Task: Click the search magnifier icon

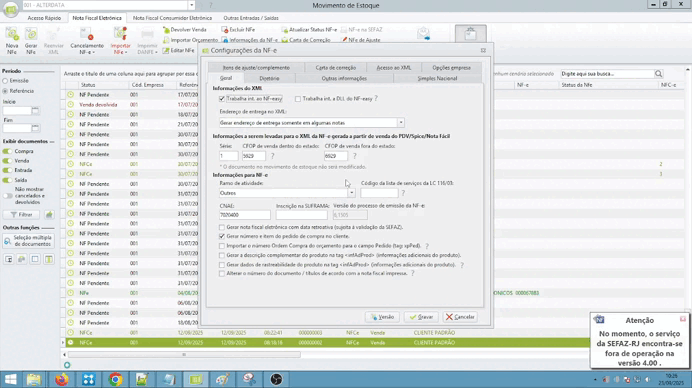Action: [658, 74]
